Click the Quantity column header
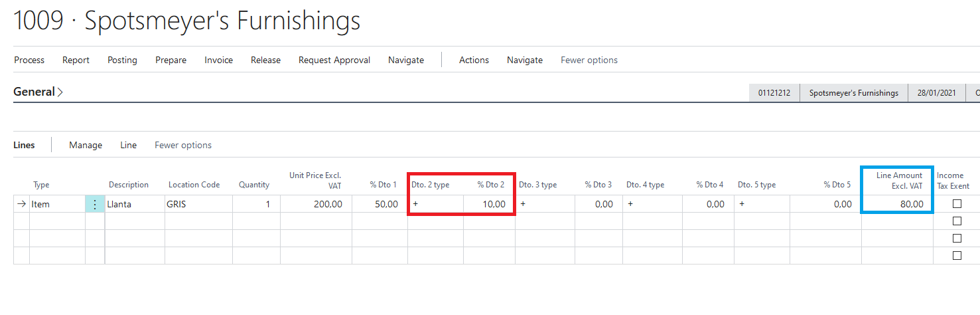980x315 pixels. 254,185
